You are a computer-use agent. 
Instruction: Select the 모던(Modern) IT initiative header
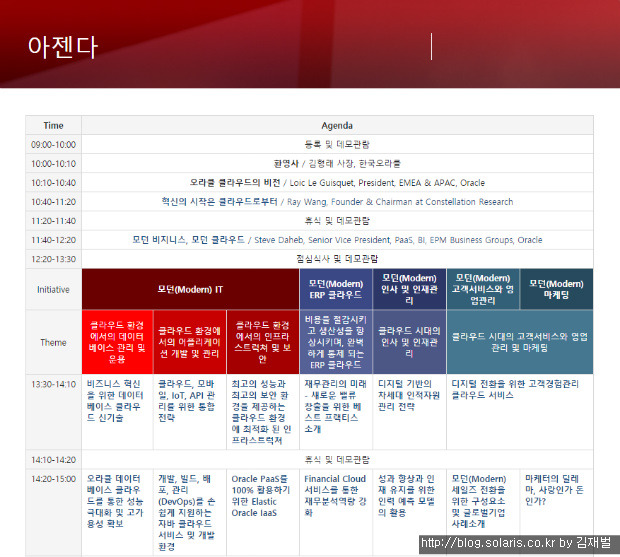pyautogui.click(x=190, y=289)
